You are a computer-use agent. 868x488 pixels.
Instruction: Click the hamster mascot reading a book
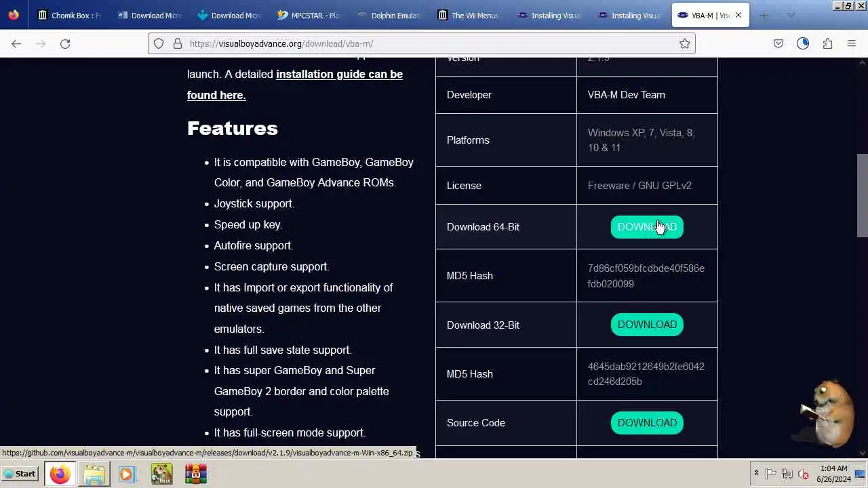pos(827,413)
